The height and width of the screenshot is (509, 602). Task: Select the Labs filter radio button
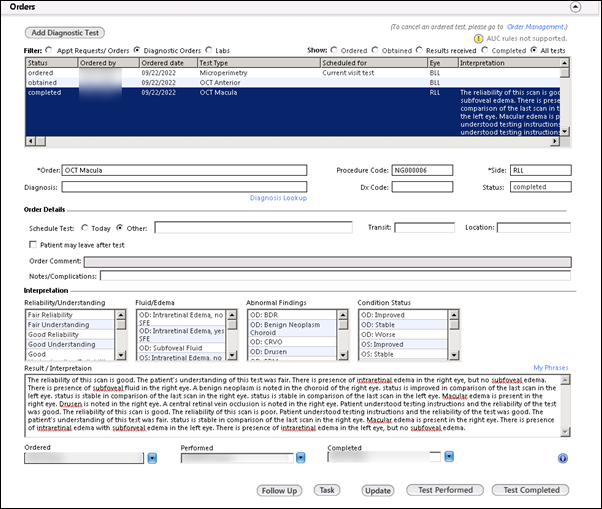coord(208,50)
